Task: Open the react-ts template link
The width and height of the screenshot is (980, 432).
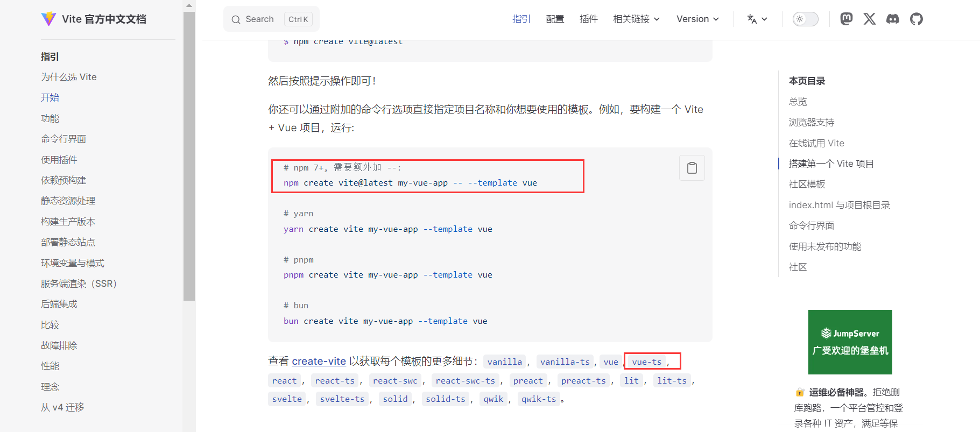Action: point(335,380)
